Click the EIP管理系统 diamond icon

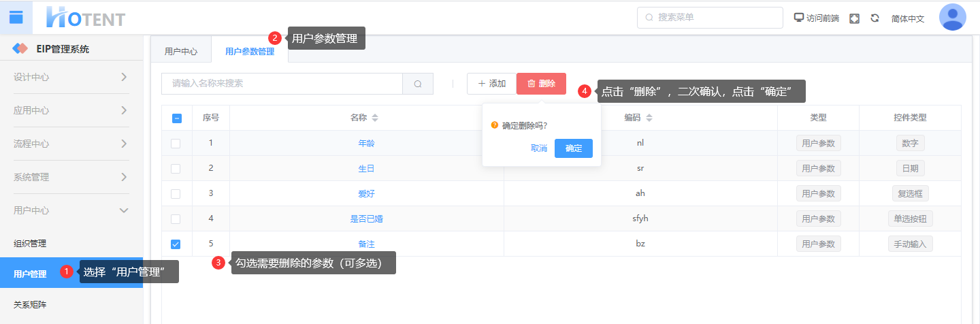[x=20, y=49]
